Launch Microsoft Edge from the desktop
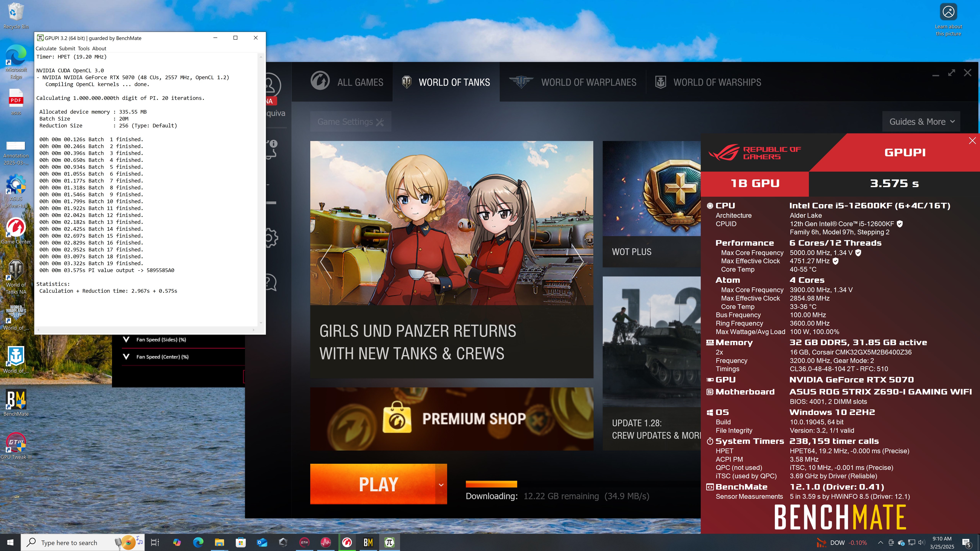 pyautogui.click(x=16, y=62)
